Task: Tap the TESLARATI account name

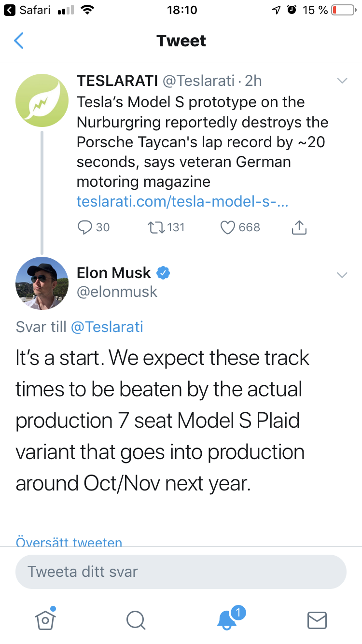Action: coord(117,81)
